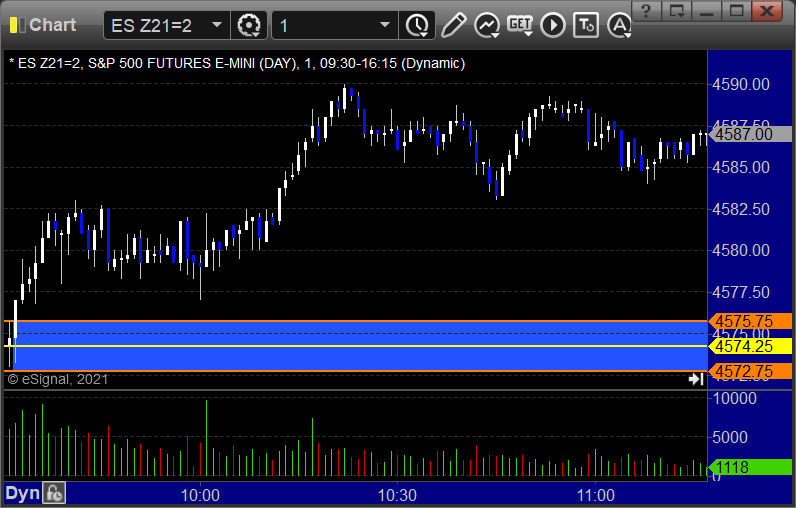Click the 10:00 time axis label
The image size is (796, 508).
tap(200, 495)
